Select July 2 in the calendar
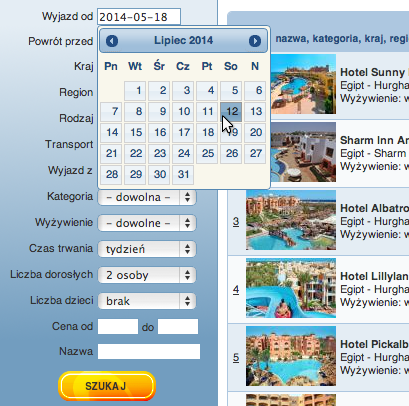Image resolution: width=409 pixels, height=406 pixels. (159, 90)
